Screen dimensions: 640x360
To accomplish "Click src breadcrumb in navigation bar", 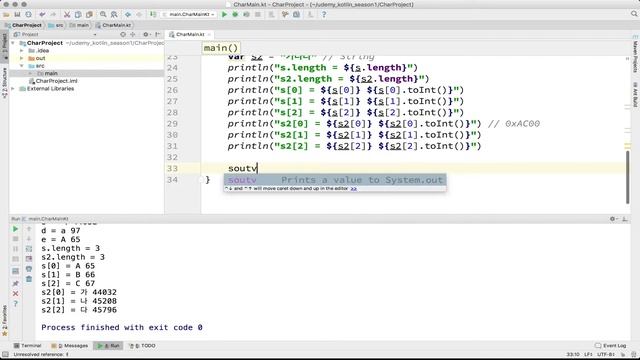I will point(56,25).
